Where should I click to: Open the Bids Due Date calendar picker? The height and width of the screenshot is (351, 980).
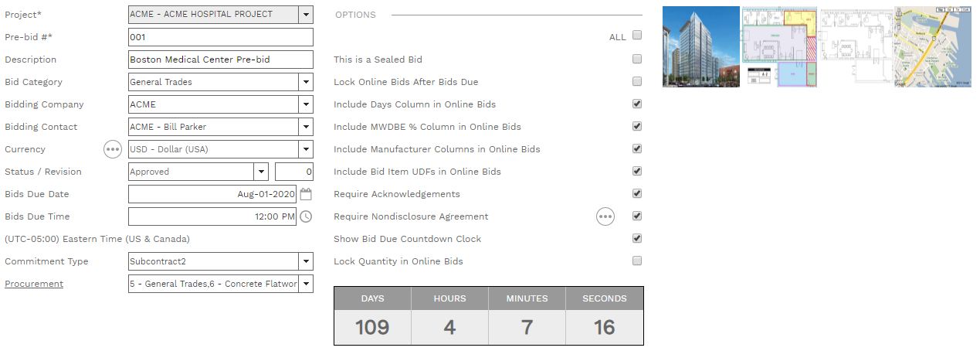[306, 194]
